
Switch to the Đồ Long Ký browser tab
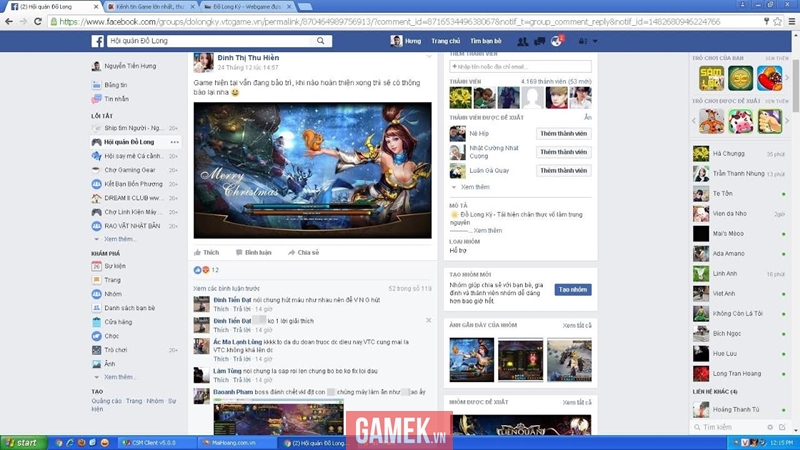pyautogui.click(x=246, y=7)
